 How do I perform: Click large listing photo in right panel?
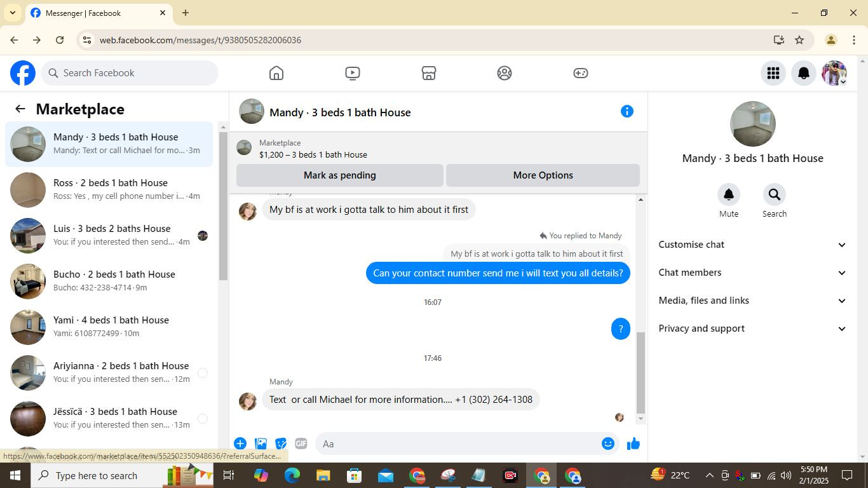point(752,125)
